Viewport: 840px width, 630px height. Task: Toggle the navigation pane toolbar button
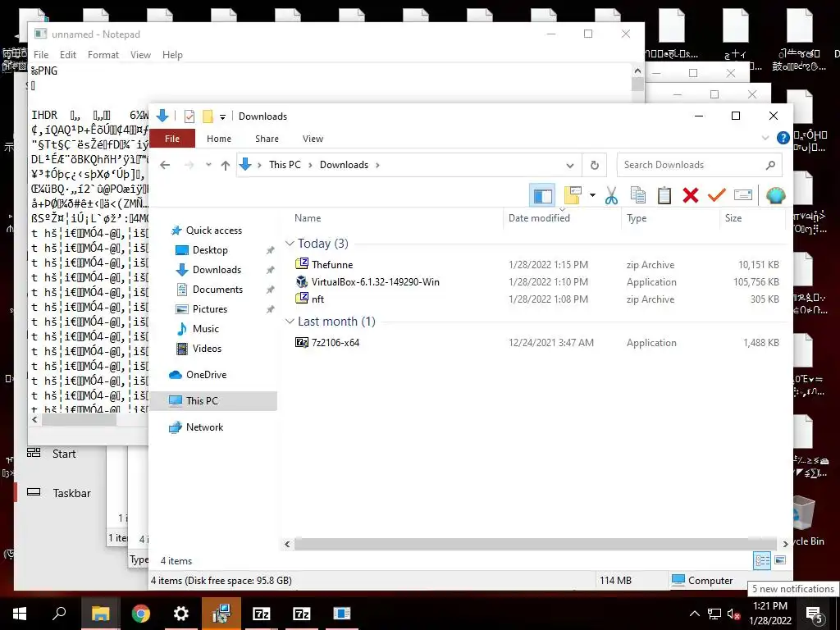pos(542,195)
